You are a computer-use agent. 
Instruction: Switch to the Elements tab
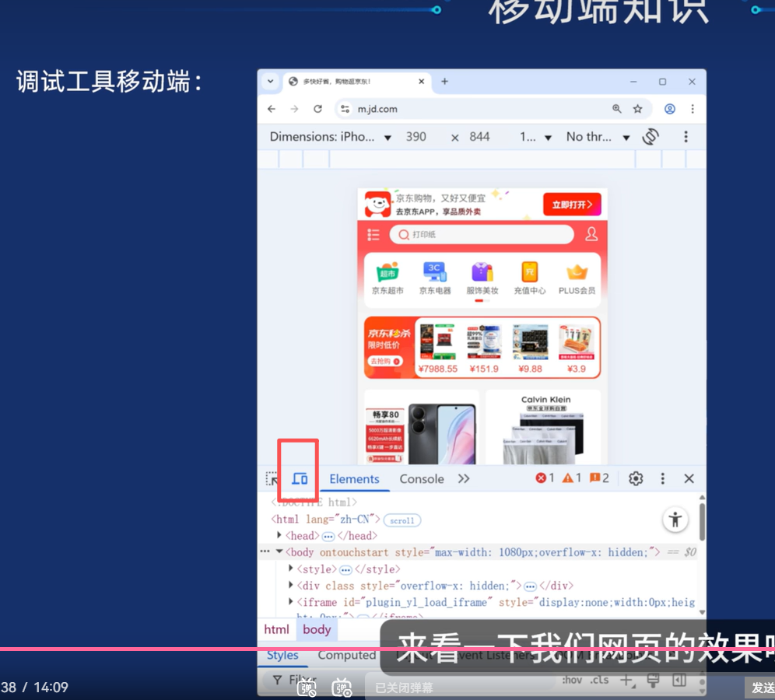[x=354, y=478]
